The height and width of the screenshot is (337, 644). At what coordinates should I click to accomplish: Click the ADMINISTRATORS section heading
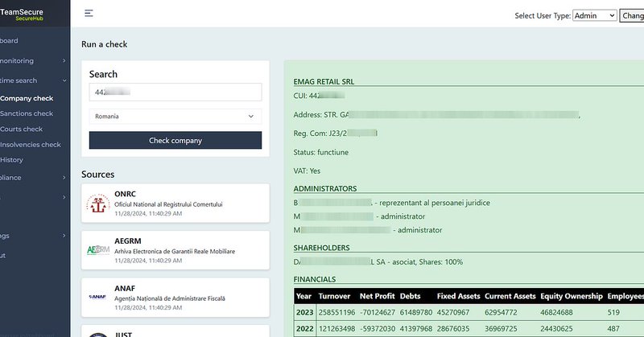(325, 189)
